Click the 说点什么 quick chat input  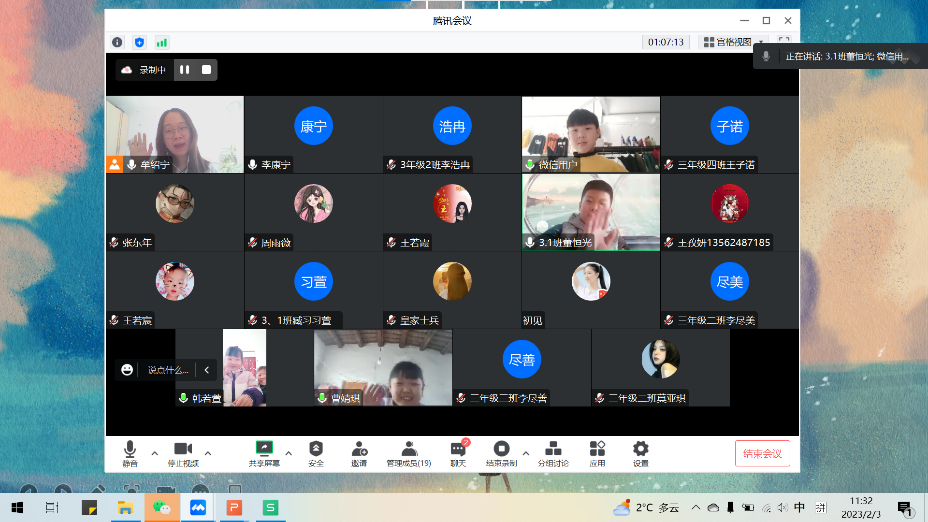(166, 370)
